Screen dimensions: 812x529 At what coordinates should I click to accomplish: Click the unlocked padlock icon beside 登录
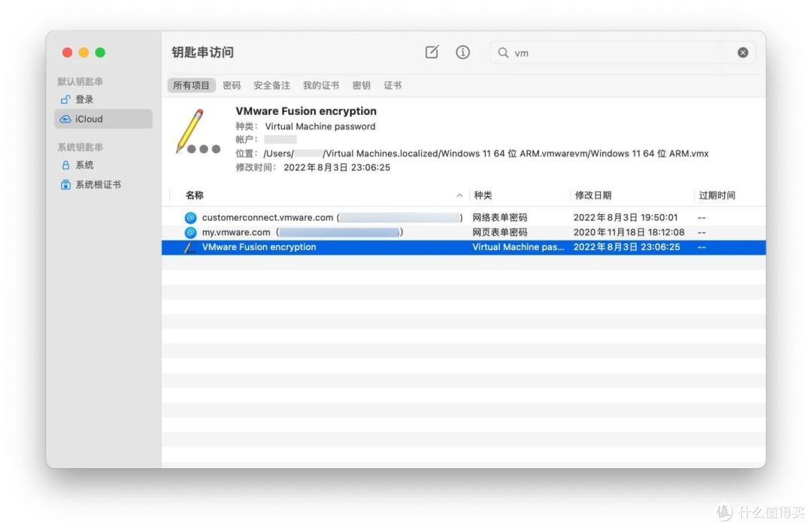[x=65, y=99]
